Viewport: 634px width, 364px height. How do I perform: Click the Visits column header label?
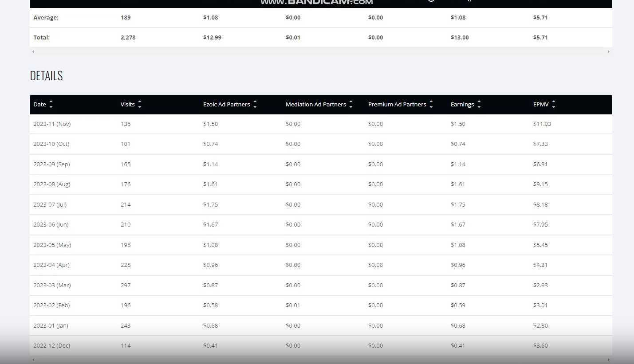pyautogui.click(x=128, y=105)
